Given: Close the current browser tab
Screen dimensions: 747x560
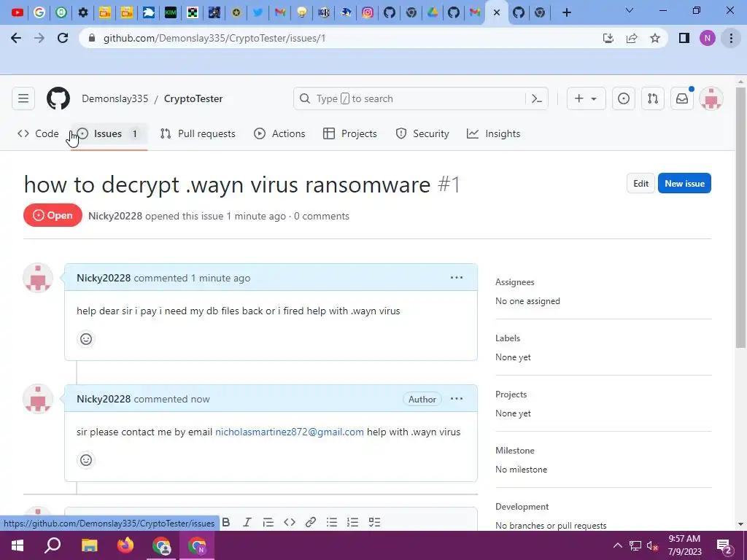Looking at the screenshot, I should pyautogui.click(x=496, y=12).
